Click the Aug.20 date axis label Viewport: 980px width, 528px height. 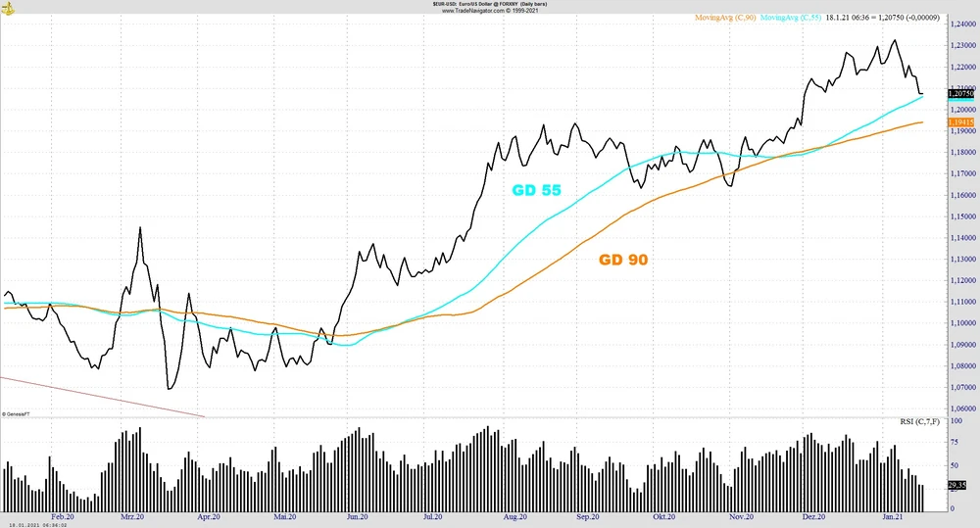516,516
